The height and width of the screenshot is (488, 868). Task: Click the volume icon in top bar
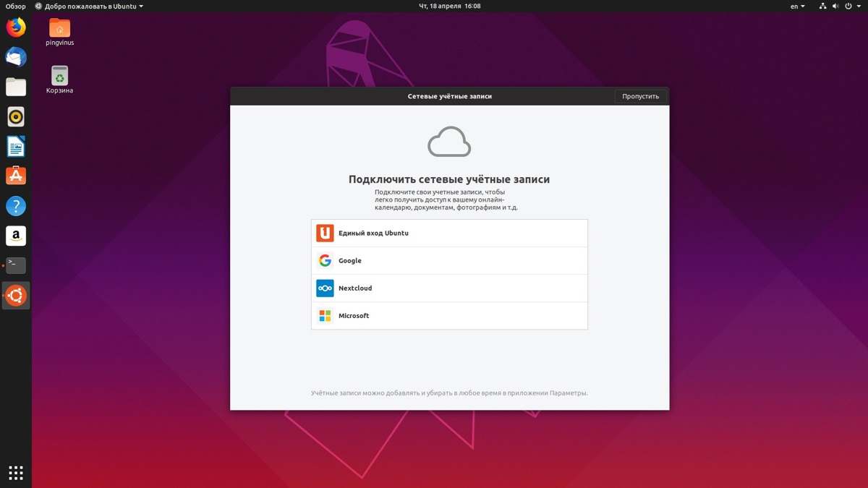pos(835,6)
